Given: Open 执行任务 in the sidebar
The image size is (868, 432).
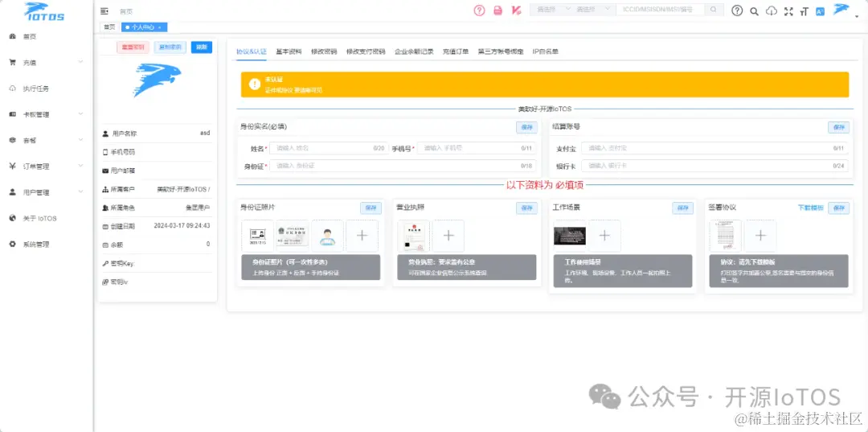Looking at the screenshot, I should tap(47, 88).
